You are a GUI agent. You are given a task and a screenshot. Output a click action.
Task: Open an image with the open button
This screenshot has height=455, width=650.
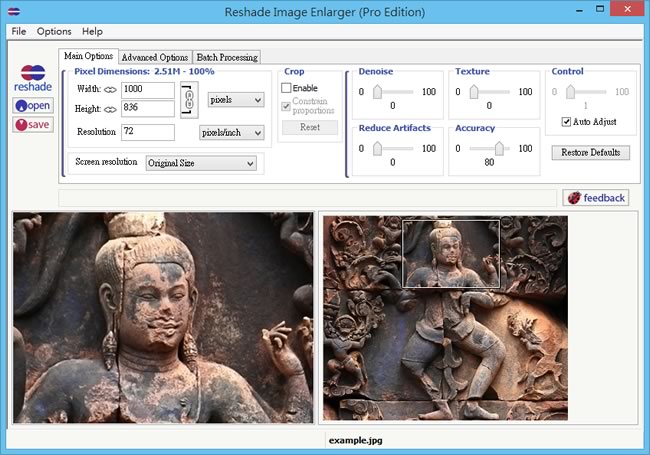(x=33, y=105)
